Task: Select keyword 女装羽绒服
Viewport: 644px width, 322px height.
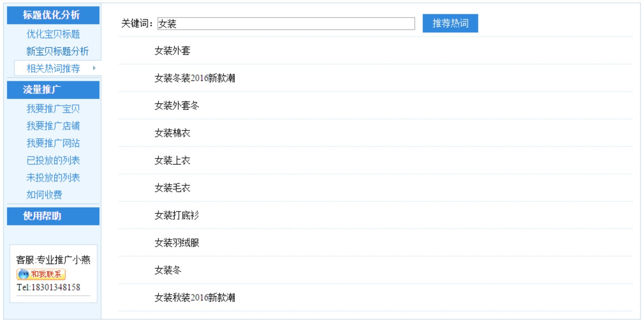Action: pyautogui.click(x=177, y=243)
